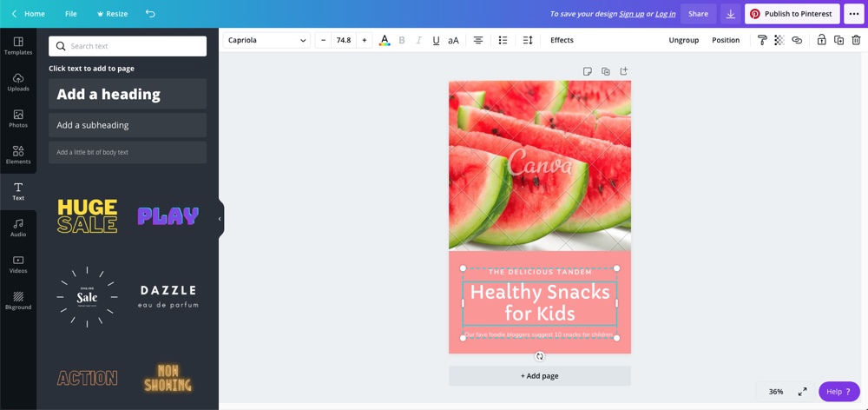
Task: Add a little bit of body text
Action: tap(128, 152)
